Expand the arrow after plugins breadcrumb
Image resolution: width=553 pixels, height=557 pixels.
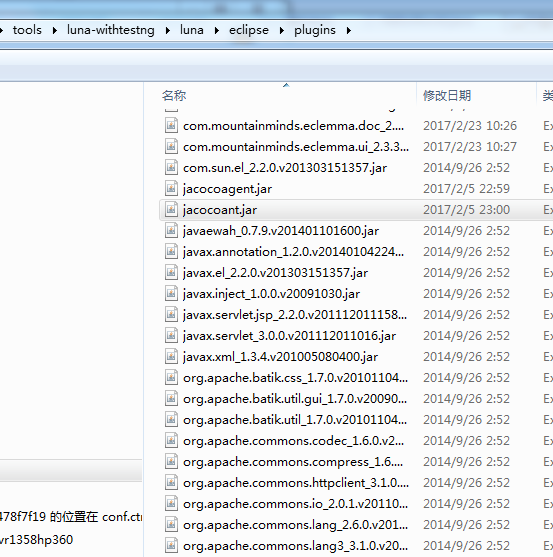(349, 31)
